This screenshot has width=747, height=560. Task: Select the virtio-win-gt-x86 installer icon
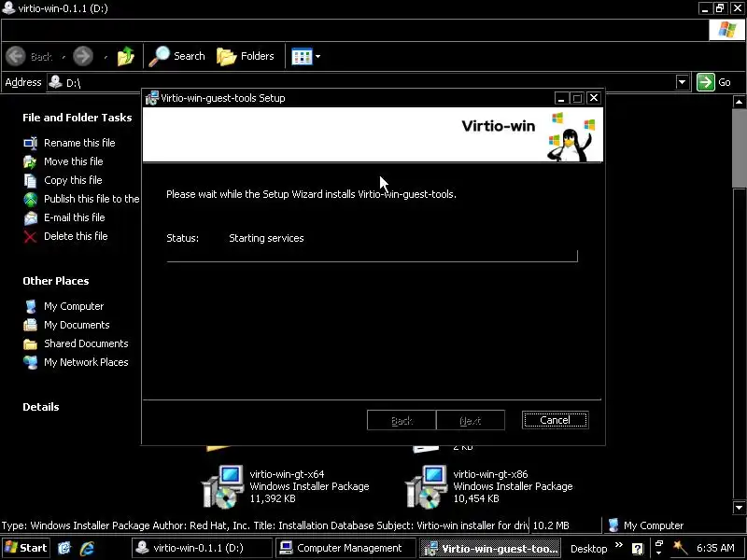point(427,485)
